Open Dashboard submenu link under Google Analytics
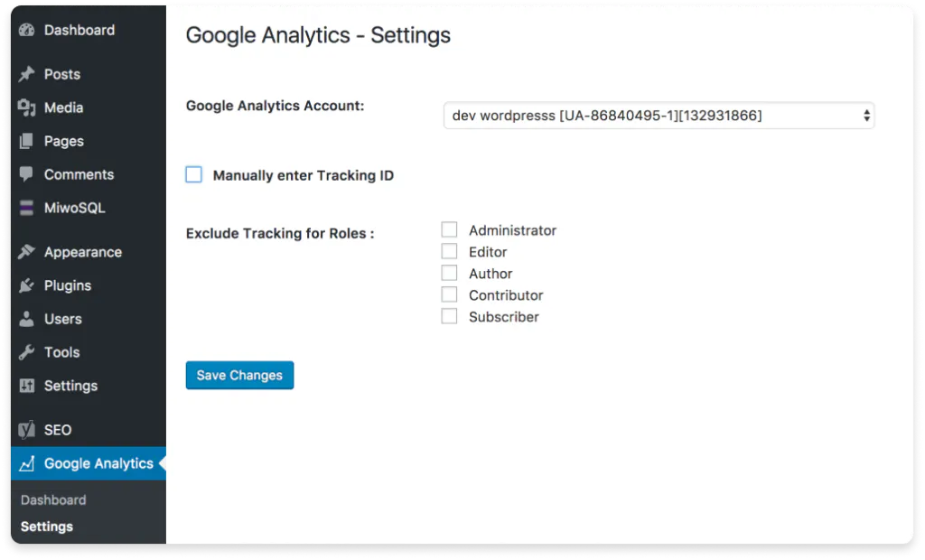925x560 pixels. click(53, 499)
